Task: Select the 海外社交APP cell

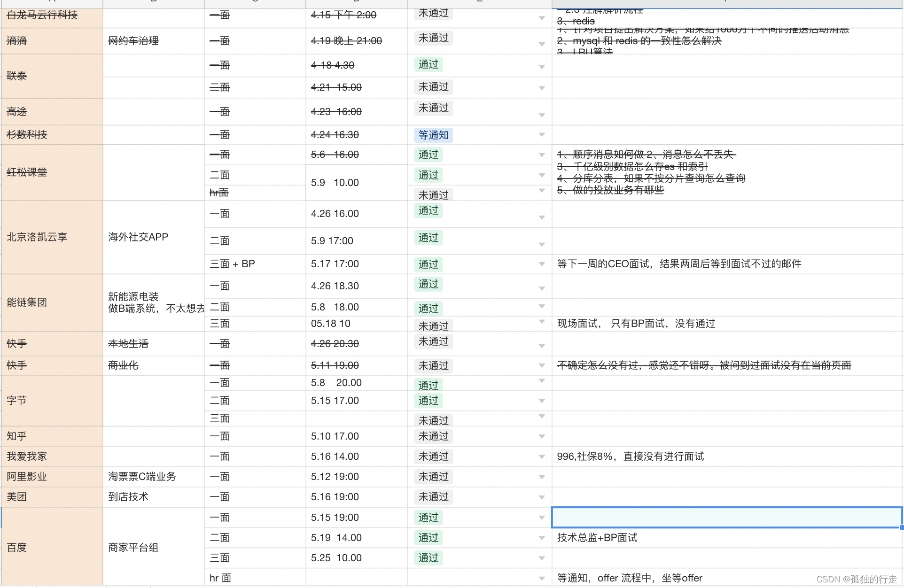Action: tap(154, 237)
